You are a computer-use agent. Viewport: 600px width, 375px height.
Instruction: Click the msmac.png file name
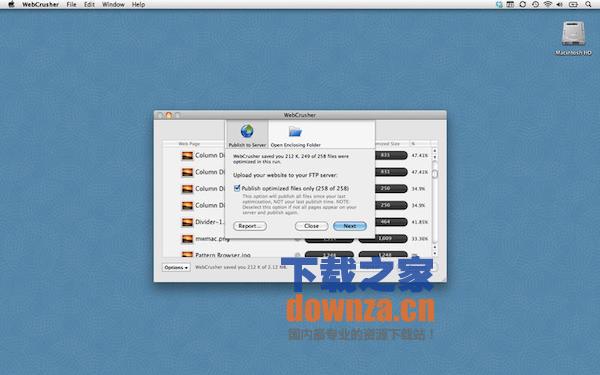click(212, 239)
